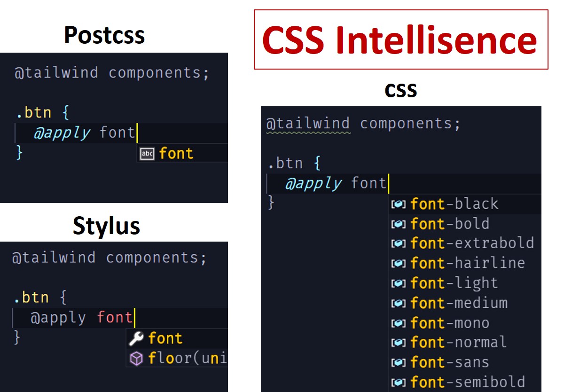Select the floor(uni suggestion in Stylus panel
This screenshot has width=564, height=392.
(177, 359)
